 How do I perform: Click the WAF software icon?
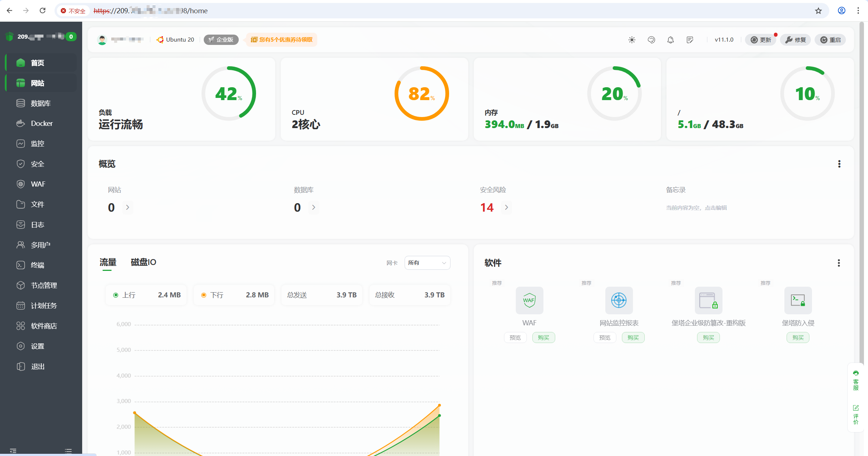point(529,300)
